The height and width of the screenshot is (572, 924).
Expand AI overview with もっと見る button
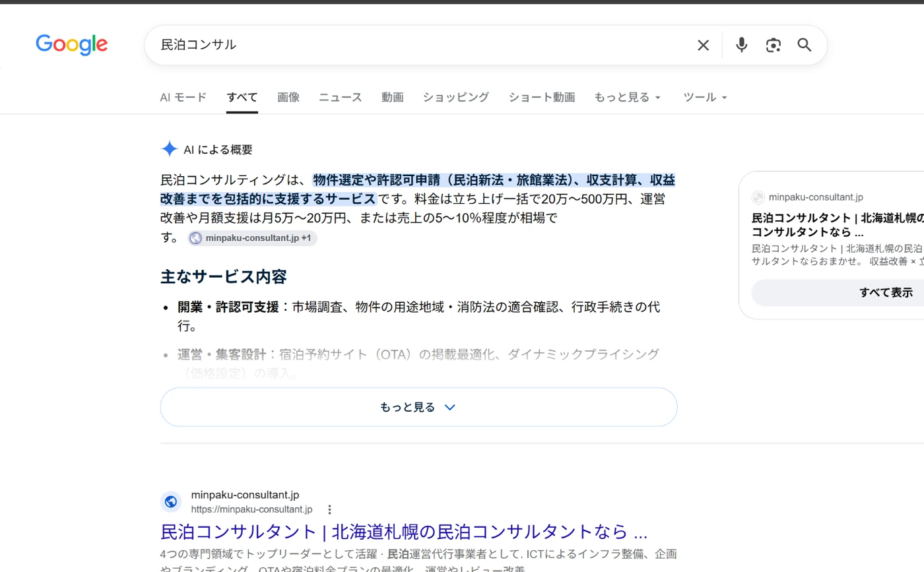coord(418,407)
